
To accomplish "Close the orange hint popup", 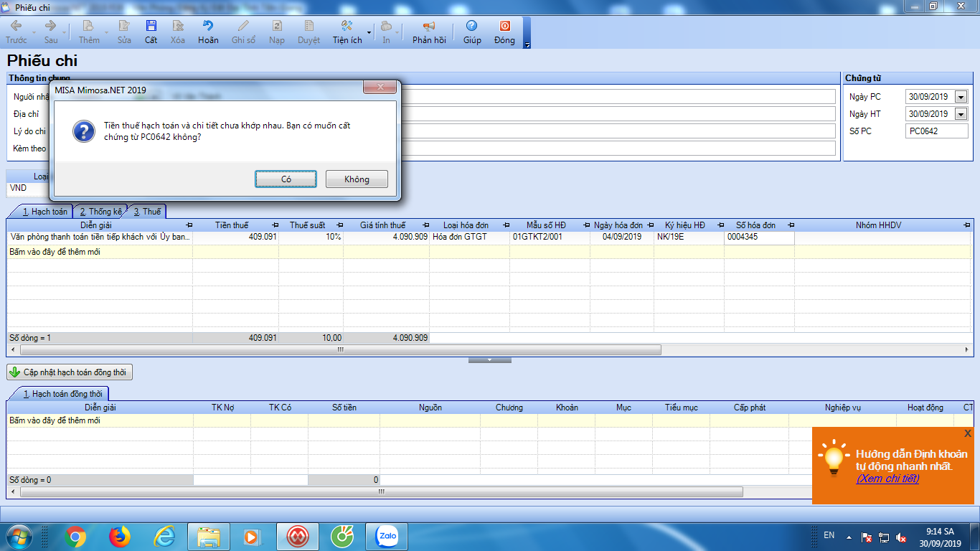I will (x=968, y=433).
